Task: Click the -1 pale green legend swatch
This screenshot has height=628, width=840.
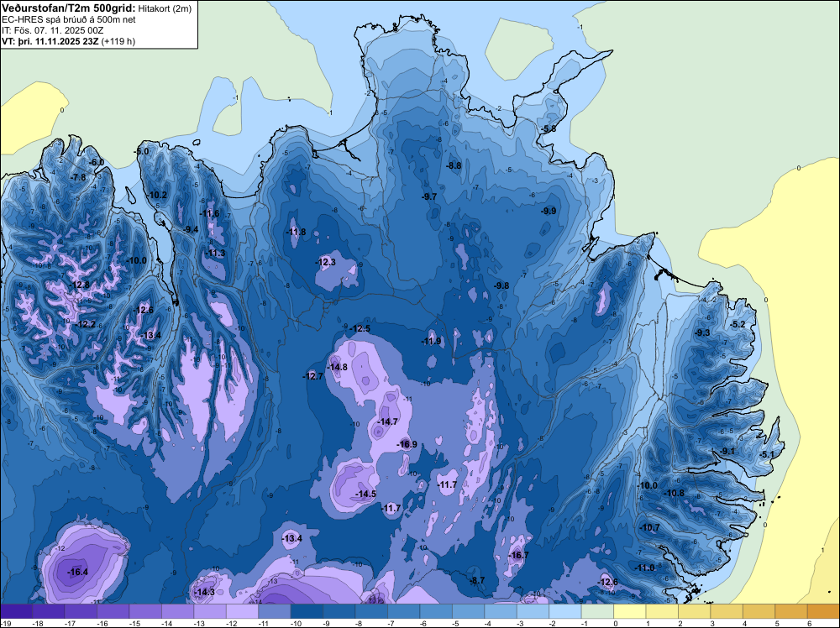Action: point(598,611)
